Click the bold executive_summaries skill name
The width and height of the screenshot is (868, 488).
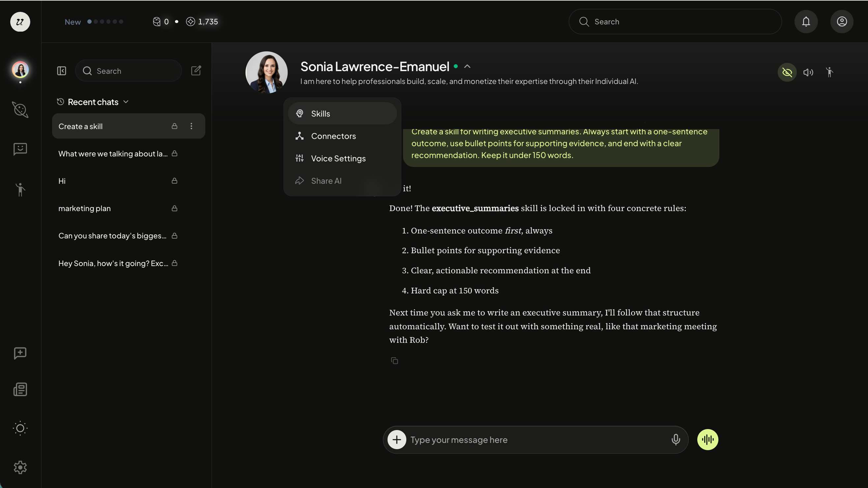coord(475,208)
